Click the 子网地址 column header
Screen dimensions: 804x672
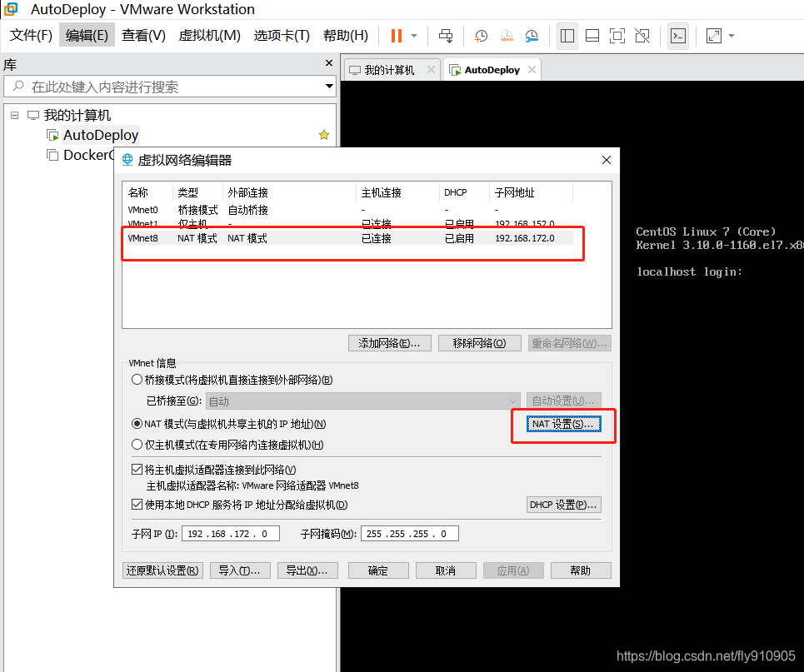pos(531,192)
